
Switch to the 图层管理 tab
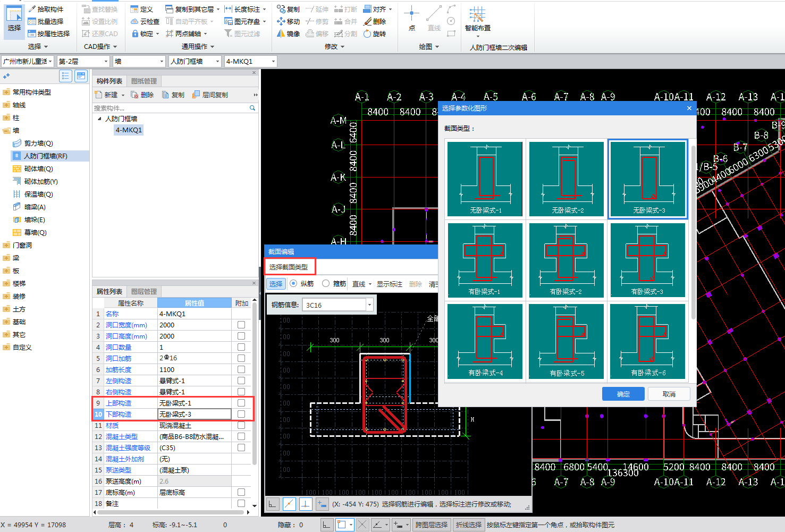click(144, 291)
